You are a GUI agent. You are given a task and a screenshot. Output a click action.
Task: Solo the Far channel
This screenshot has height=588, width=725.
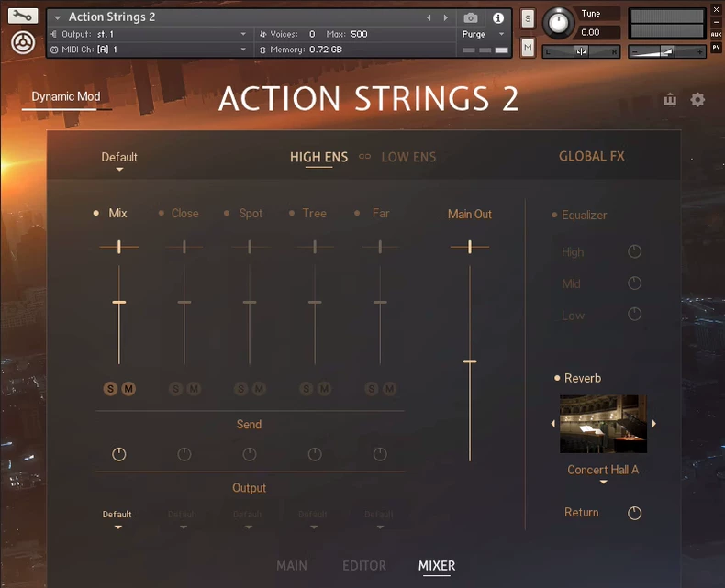[x=372, y=389]
